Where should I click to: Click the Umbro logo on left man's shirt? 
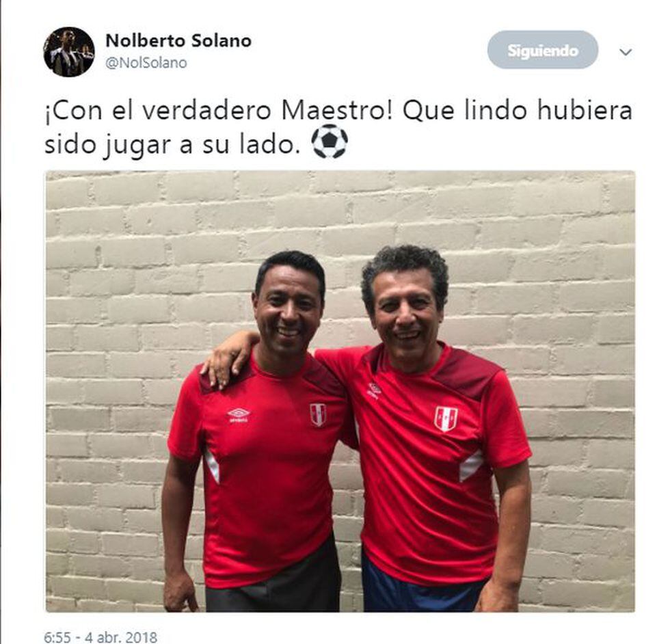(x=239, y=414)
